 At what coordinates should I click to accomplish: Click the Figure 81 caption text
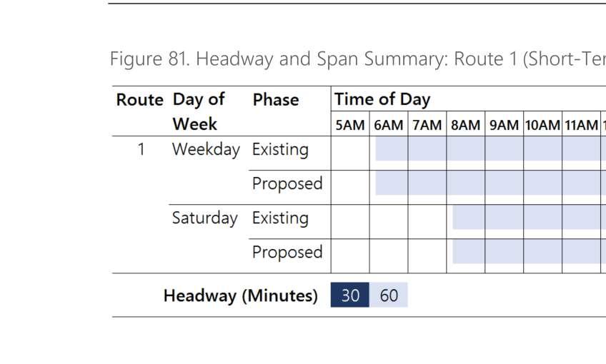(357, 59)
